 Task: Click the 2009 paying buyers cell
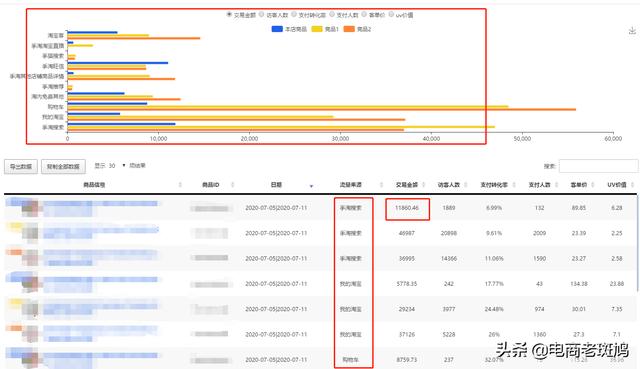pyautogui.click(x=540, y=233)
